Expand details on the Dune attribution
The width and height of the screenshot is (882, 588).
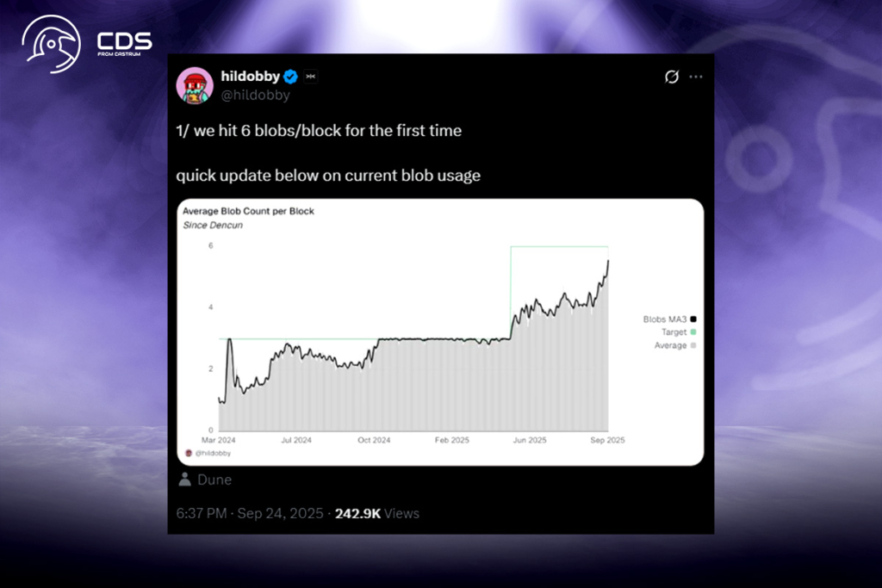(x=214, y=480)
